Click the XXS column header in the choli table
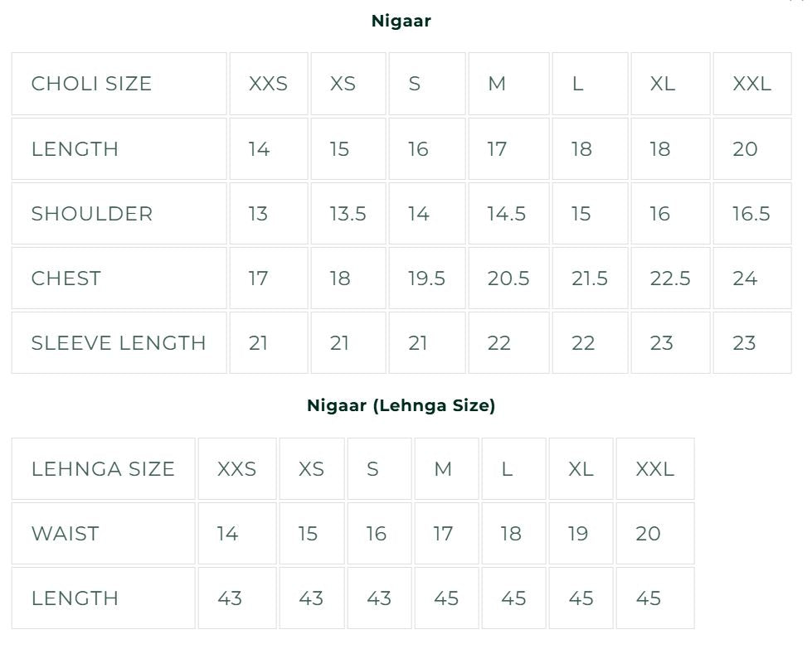 click(x=268, y=84)
